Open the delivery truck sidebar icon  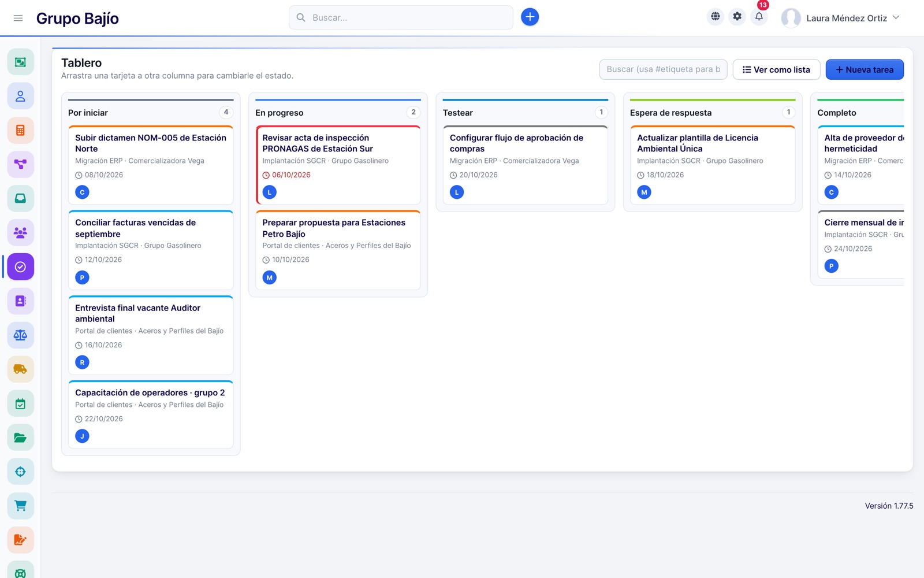20,369
